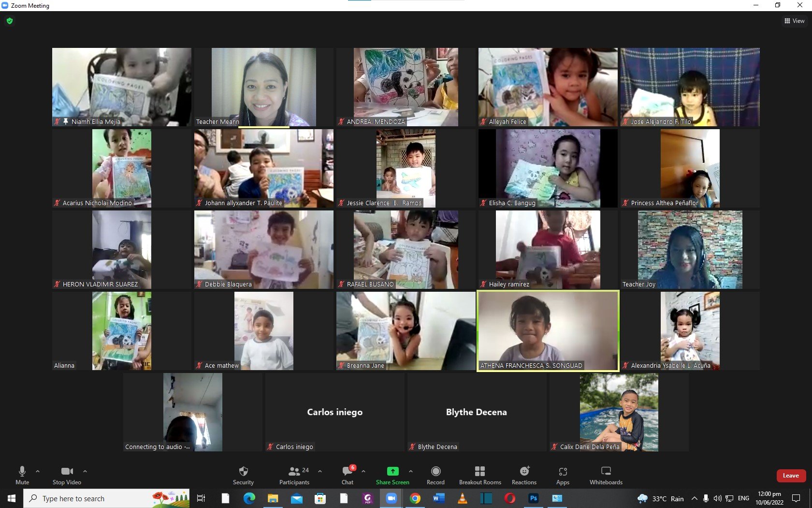Open Windows Start menu
The width and height of the screenshot is (812, 508).
[12, 498]
